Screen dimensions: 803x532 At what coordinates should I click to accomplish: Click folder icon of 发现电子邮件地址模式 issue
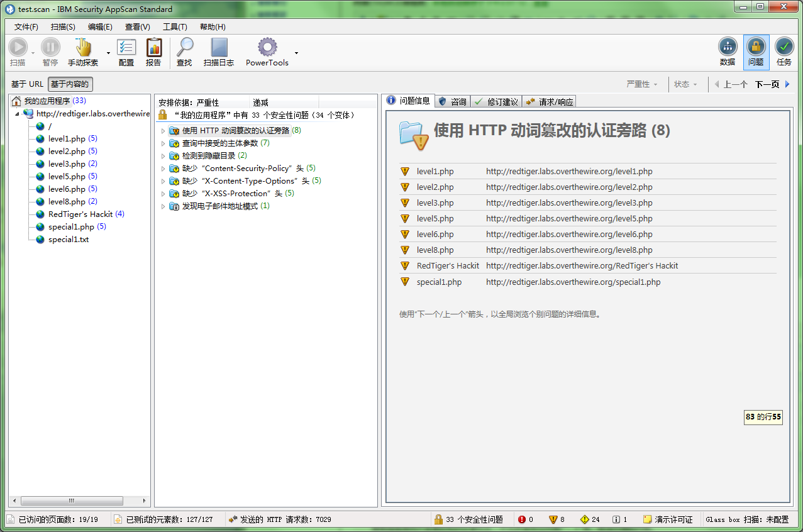pos(174,206)
